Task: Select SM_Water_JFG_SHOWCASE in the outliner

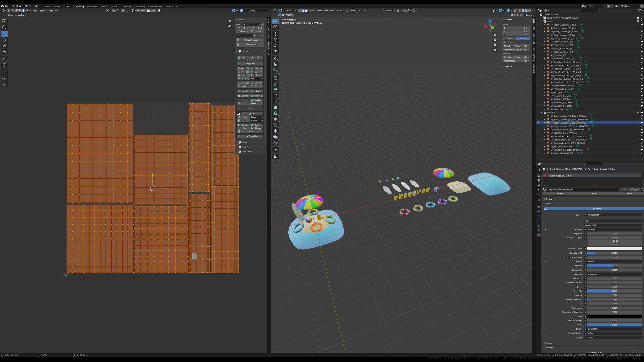Action: (x=562, y=153)
